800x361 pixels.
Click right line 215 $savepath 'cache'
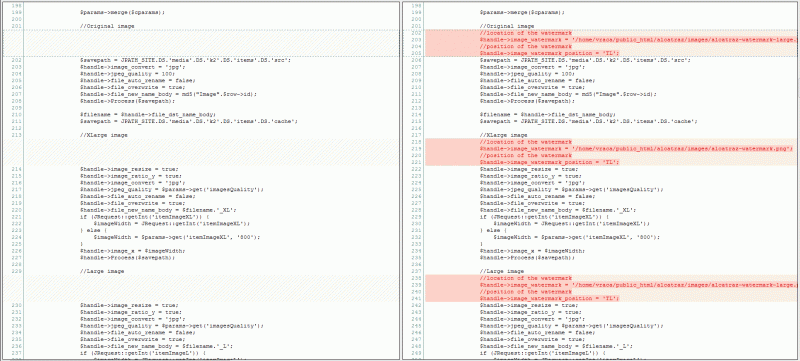[x=588, y=121]
